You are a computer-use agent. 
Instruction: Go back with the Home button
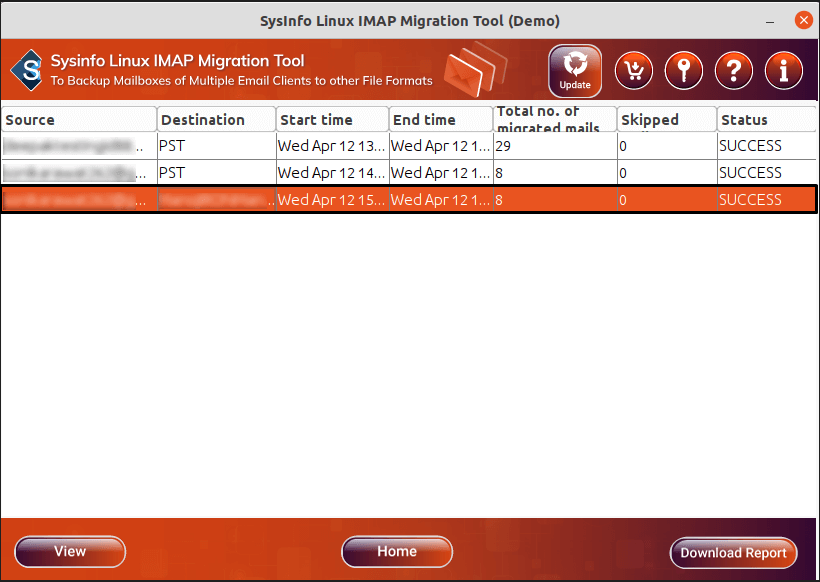tap(397, 552)
